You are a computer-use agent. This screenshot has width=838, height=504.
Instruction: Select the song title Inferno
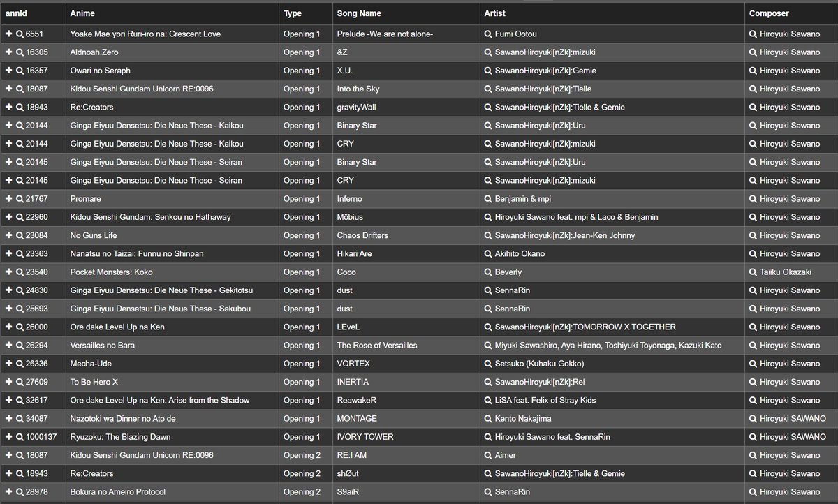pyautogui.click(x=351, y=199)
